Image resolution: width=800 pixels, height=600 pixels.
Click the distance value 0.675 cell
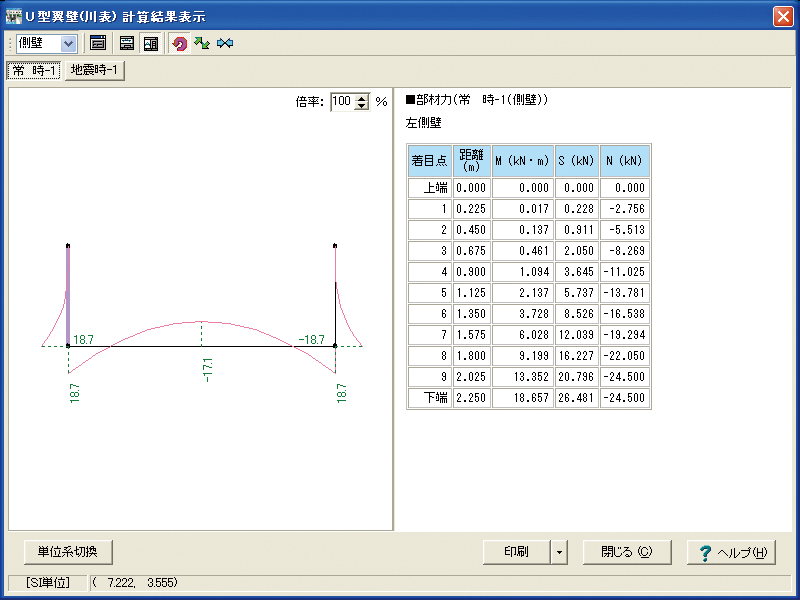click(x=472, y=251)
